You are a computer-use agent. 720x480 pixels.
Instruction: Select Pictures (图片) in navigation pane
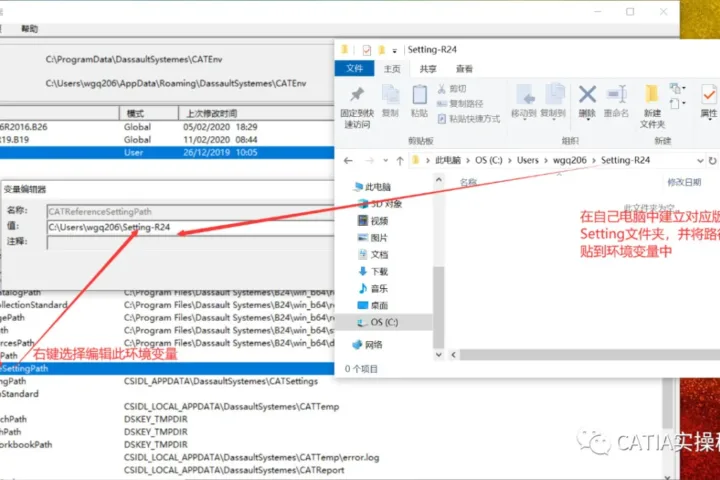point(373,238)
